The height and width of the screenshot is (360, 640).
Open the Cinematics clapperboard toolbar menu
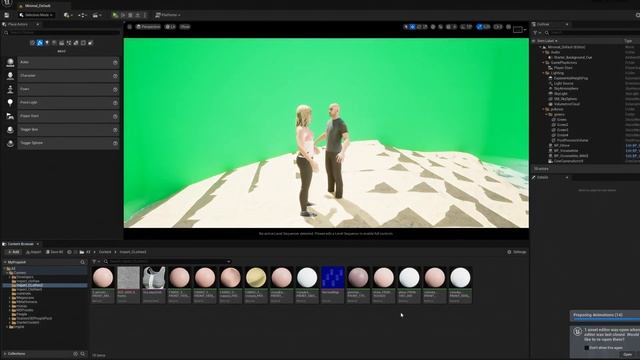click(97, 15)
